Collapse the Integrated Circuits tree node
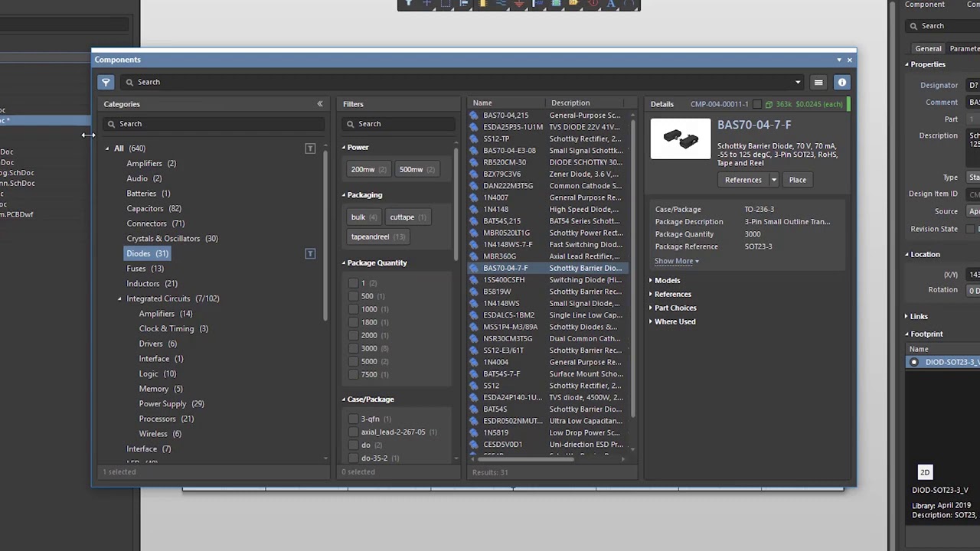Viewport: 980px width, 551px height. (119, 298)
